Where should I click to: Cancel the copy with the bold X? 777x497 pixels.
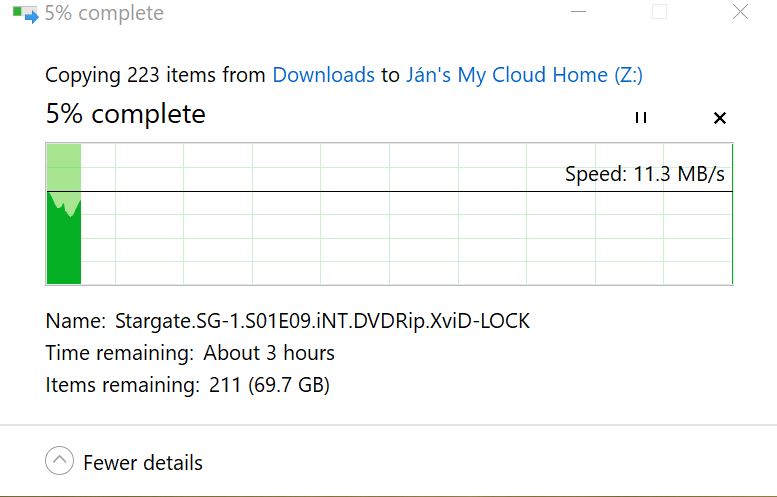(720, 118)
